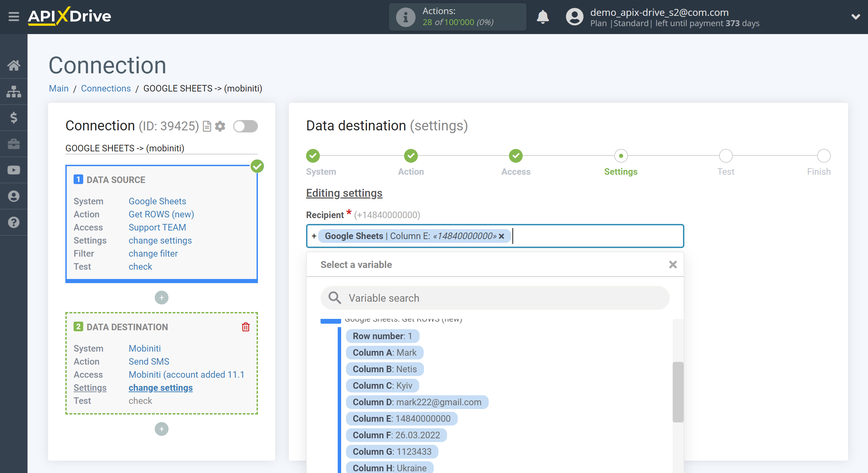
Task: Select Column G: 1123433 variable
Action: point(392,452)
